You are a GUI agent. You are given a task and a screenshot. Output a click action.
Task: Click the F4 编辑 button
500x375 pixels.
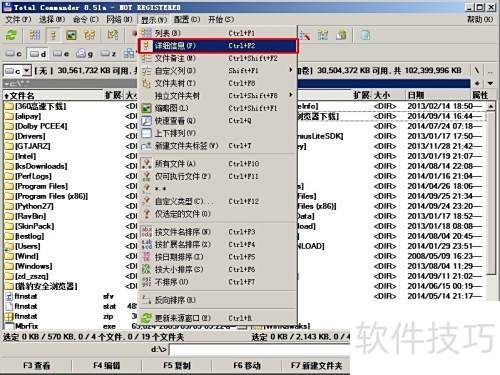107,366
